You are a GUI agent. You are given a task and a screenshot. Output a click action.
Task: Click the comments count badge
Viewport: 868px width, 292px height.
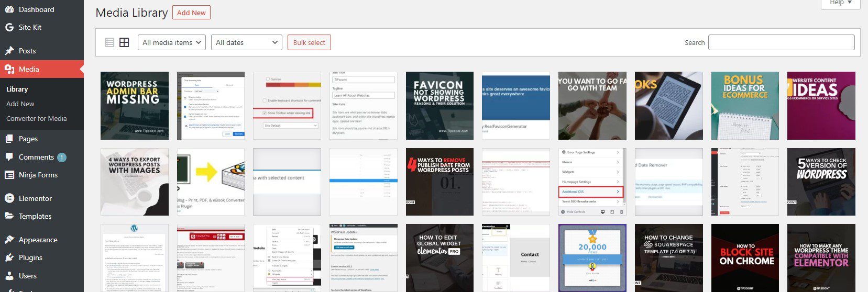click(62, 157)
